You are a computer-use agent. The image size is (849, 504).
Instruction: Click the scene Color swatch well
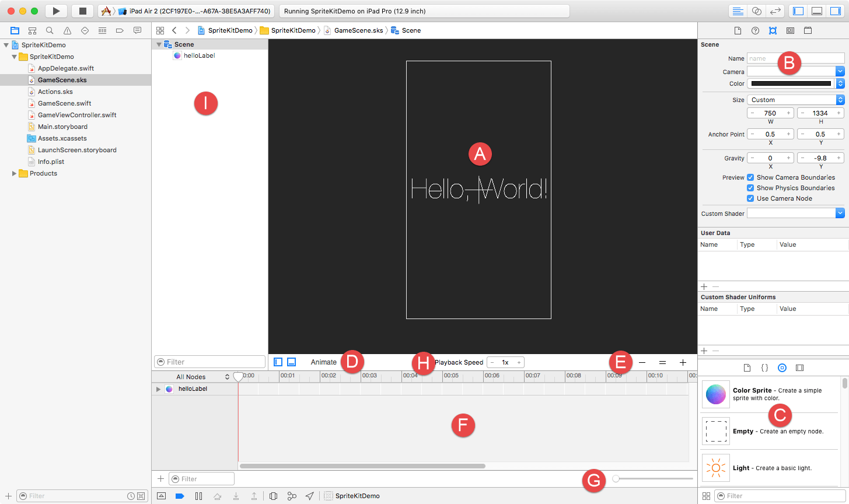click(x=791, y=83)
